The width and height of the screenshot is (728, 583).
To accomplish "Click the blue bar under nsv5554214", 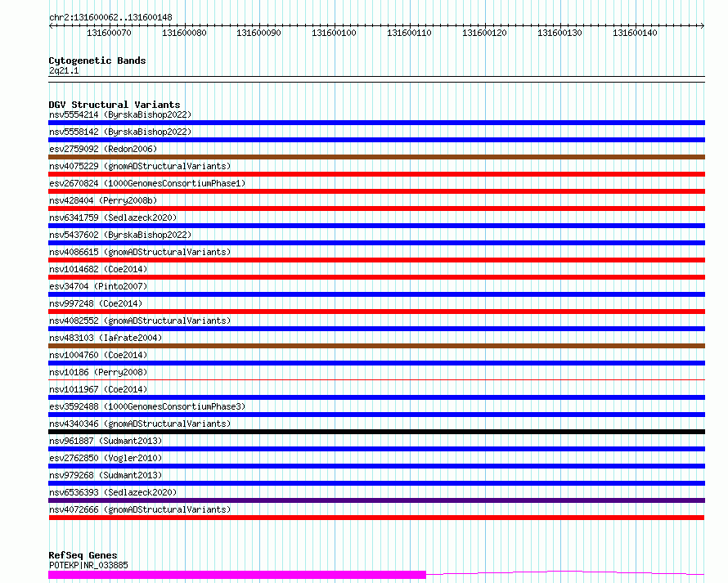I will [x=376, y=123].
